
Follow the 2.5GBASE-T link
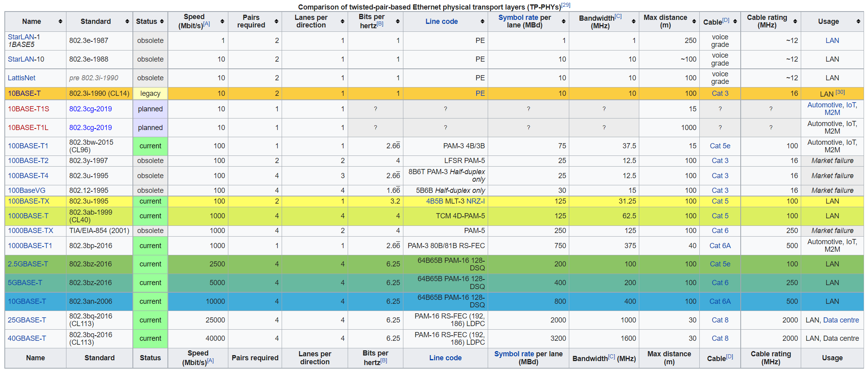tap(28, 264)
